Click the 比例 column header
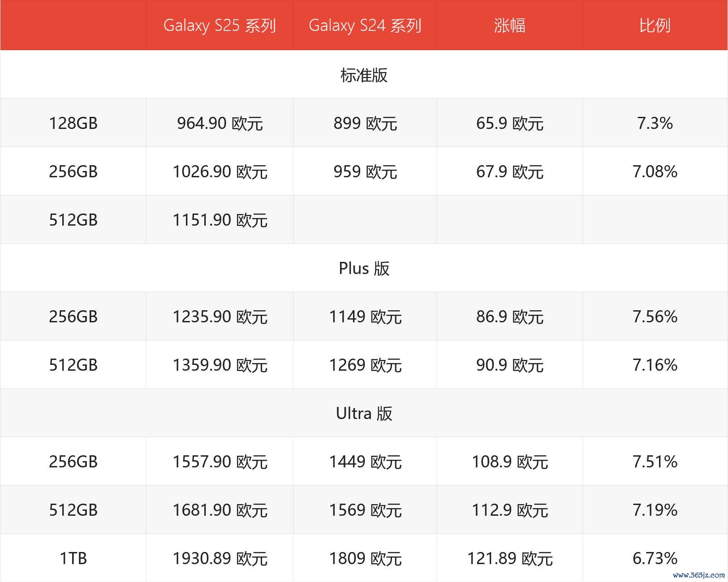Screen dimensions: 728x582 click(655, 26)
